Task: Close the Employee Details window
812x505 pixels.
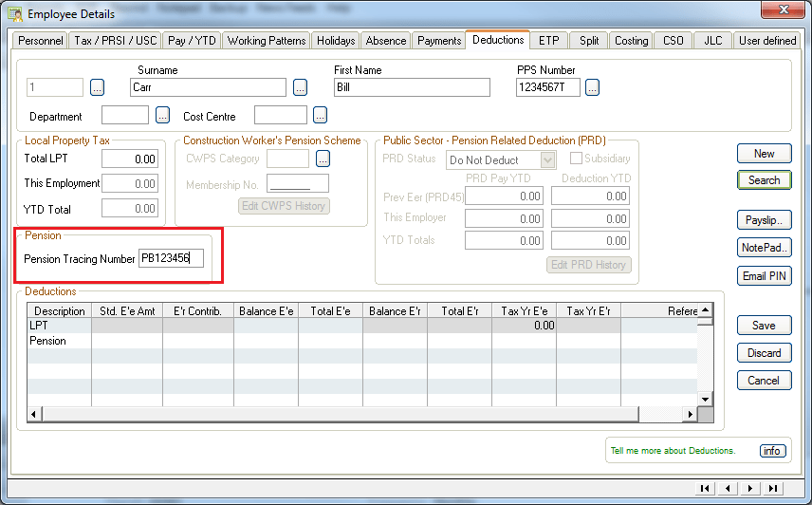Action: click(x=783, y=9)
